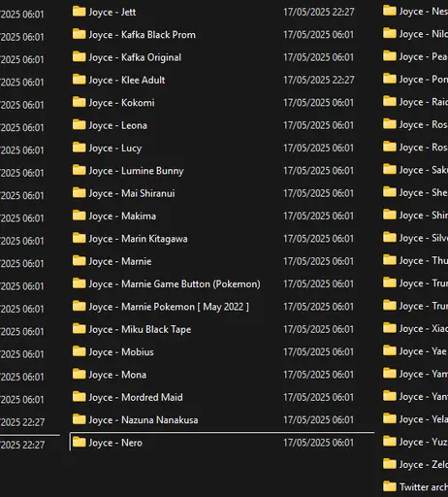448x497 pixels.
Task: Click the Joyce - Mona folder icon
Action: click(79, 374)
